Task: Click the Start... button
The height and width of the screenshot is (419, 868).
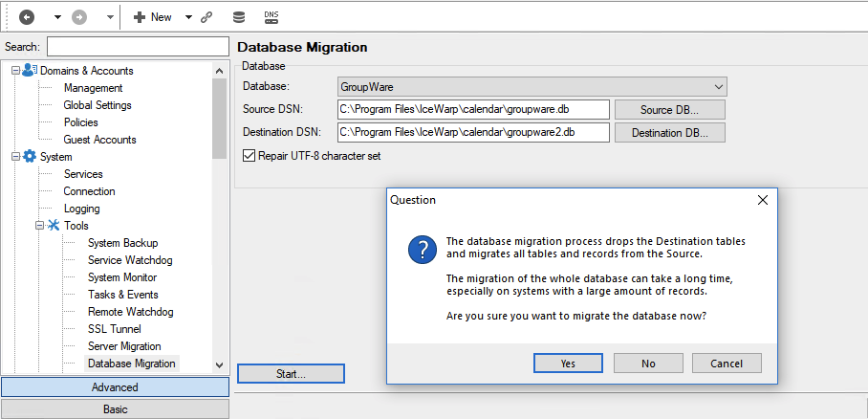Action: (x=291, y=373)
